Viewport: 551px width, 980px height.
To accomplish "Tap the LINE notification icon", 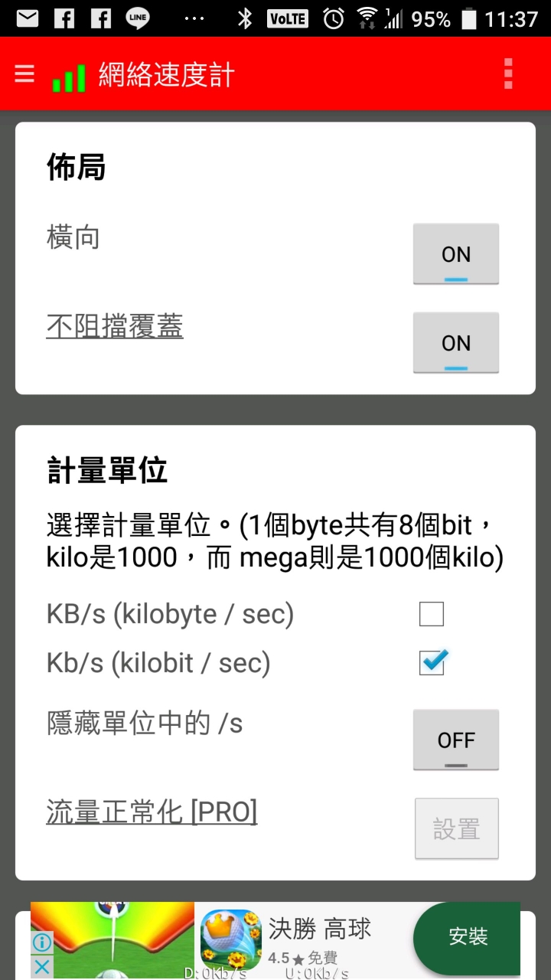I will (138, 18).
